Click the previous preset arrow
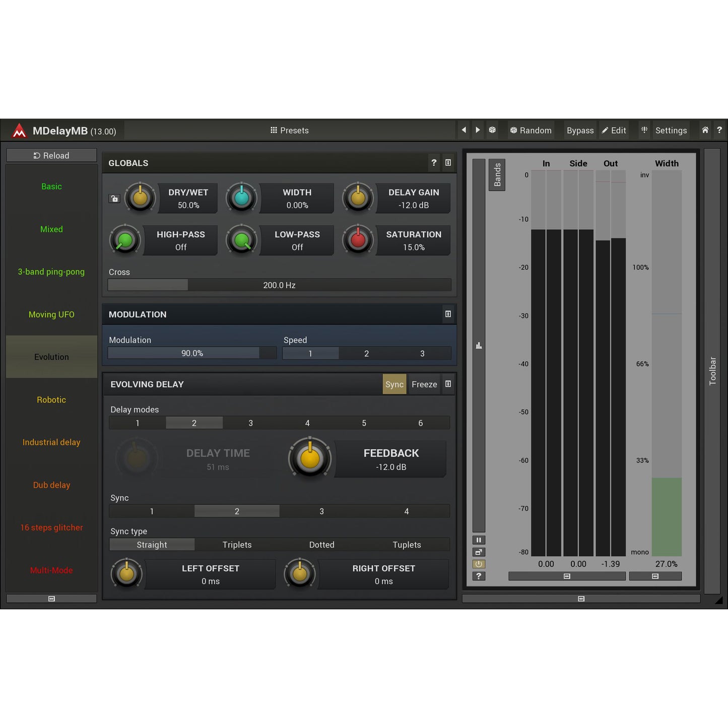Image resolution: width=728 pixels, height=728 pixels. [464, 130]
